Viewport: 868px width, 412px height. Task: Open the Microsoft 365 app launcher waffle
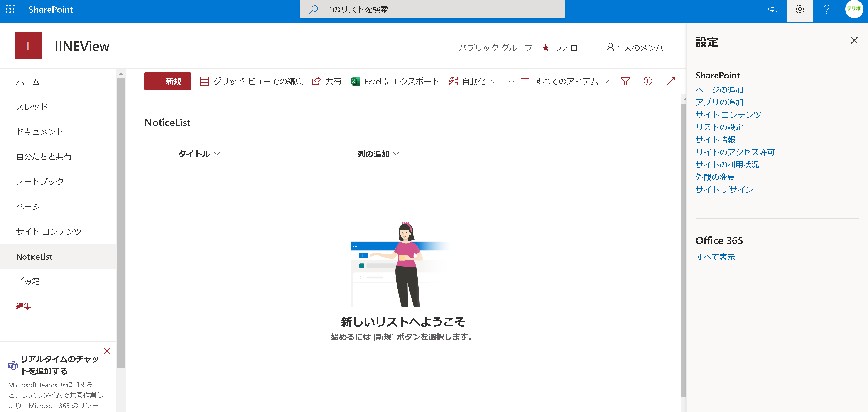point(10,10)
